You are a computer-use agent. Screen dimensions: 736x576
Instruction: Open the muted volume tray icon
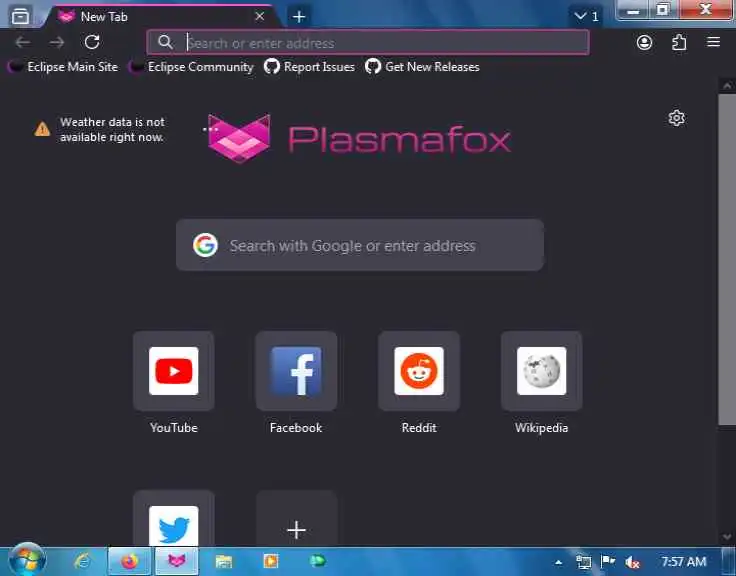coord(632,562)
